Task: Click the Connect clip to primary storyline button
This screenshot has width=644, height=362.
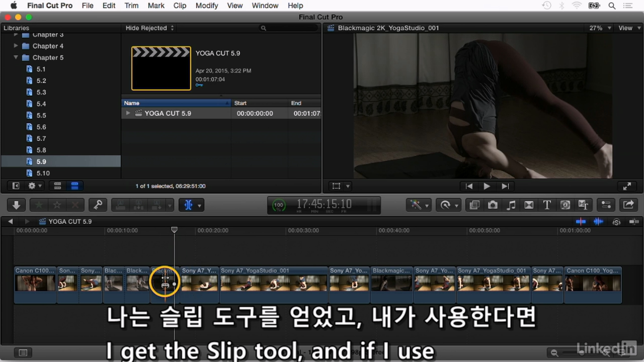Action: (x=121, y=205)
